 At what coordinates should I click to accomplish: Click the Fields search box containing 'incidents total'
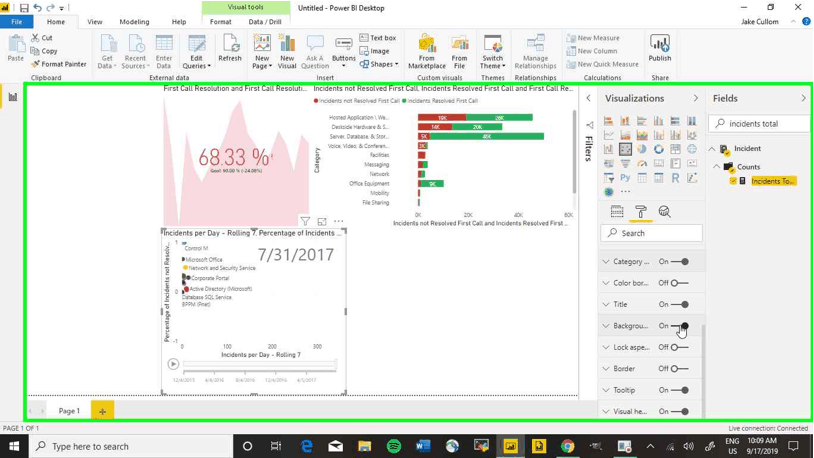pyautogui.click(x=759, y=124)
